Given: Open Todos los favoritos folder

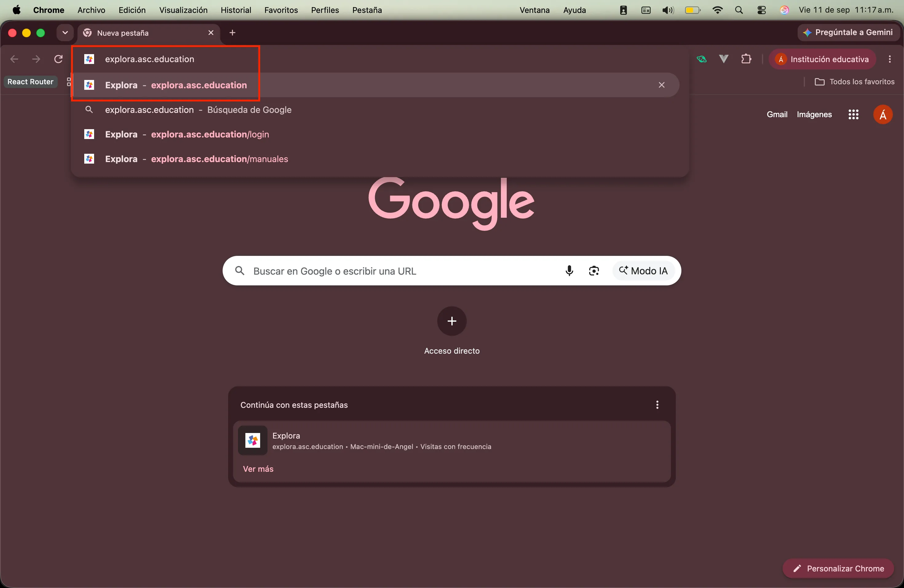Looking at the screenshot, I should (x=854, y=82).
